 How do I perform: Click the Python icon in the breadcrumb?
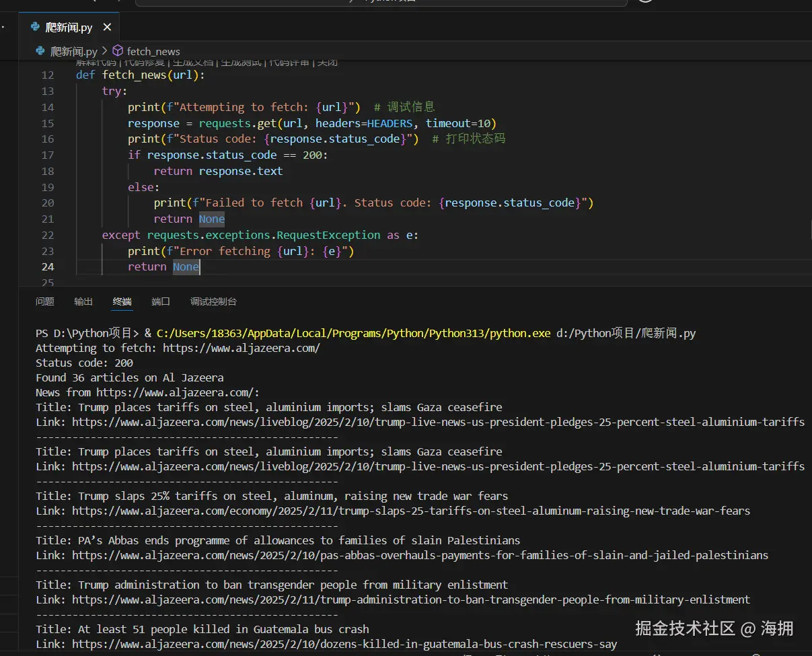[40, 51]
